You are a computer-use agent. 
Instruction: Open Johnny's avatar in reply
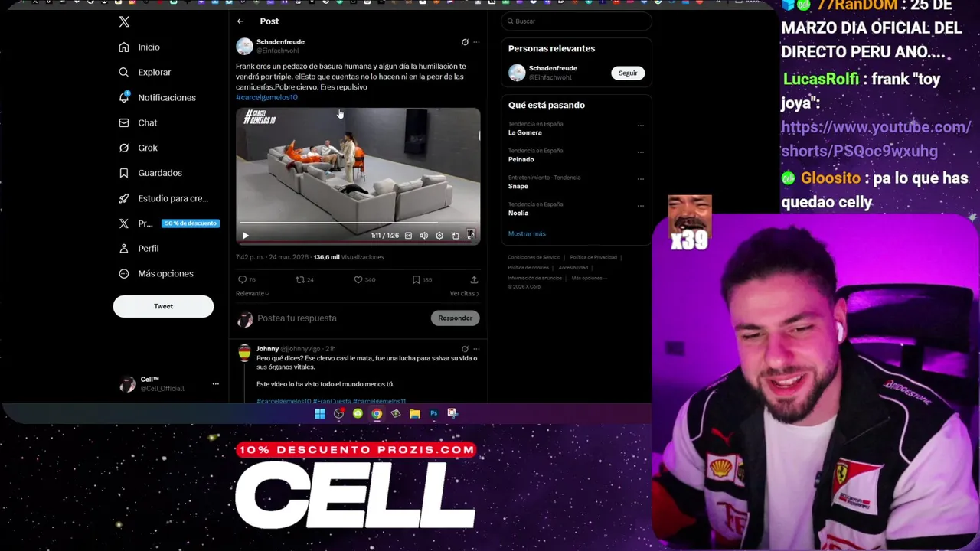(244, 353)
